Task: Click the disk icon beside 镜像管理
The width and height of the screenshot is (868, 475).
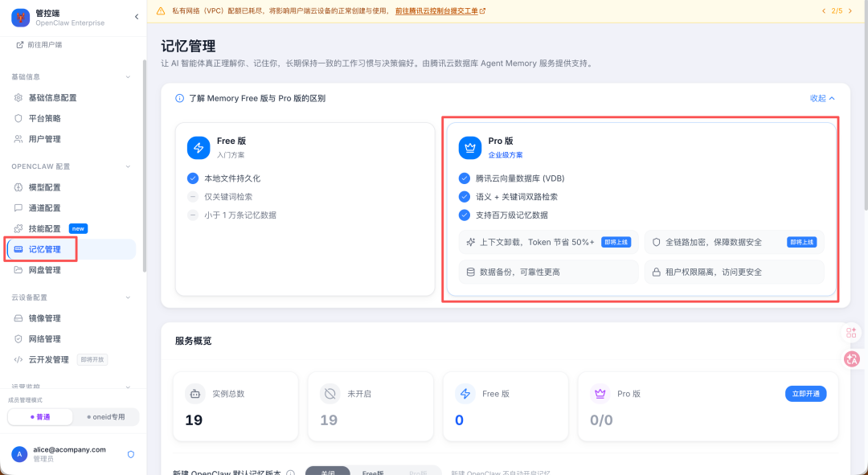Action: (x=18, y=318)
